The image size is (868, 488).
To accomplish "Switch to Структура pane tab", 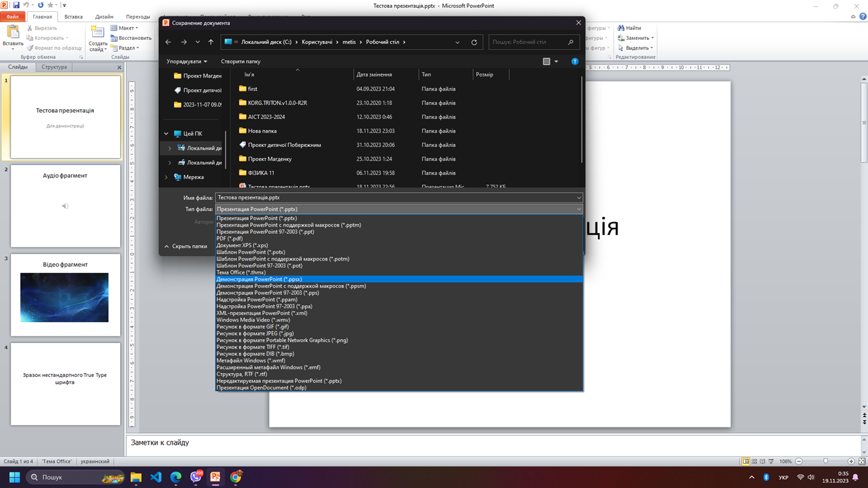I will click(54, 67).
